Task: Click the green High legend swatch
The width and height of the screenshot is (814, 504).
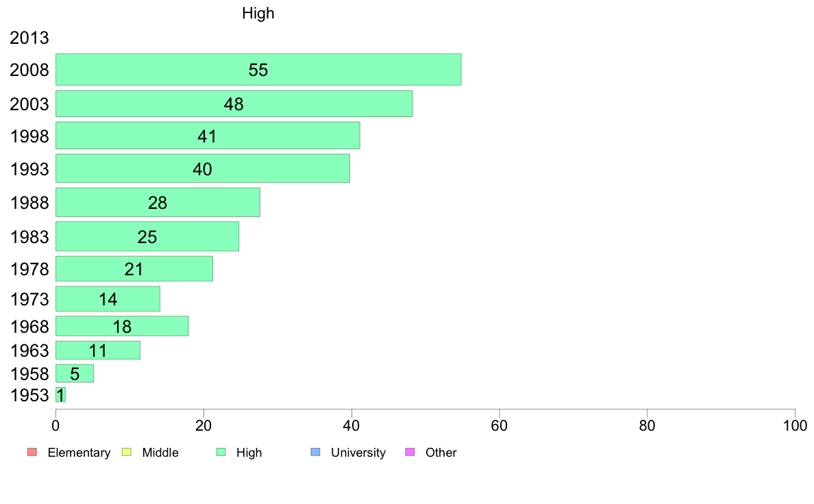Action: [221, 452]
